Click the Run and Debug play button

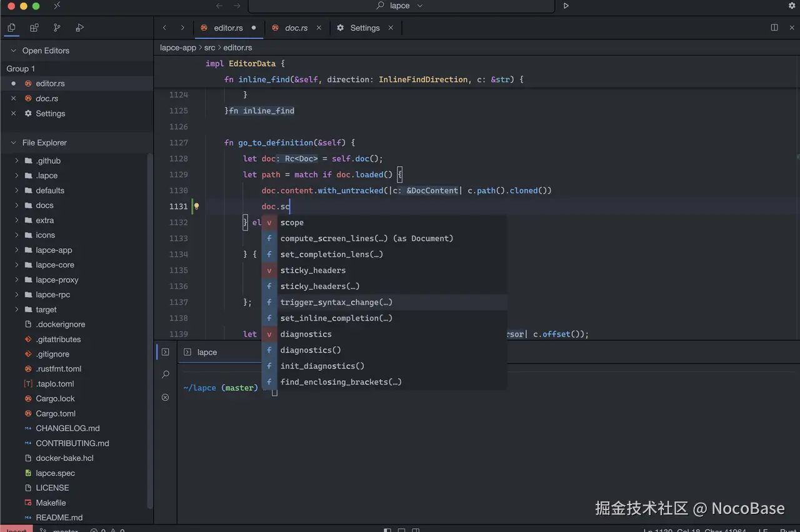(566, 6)
